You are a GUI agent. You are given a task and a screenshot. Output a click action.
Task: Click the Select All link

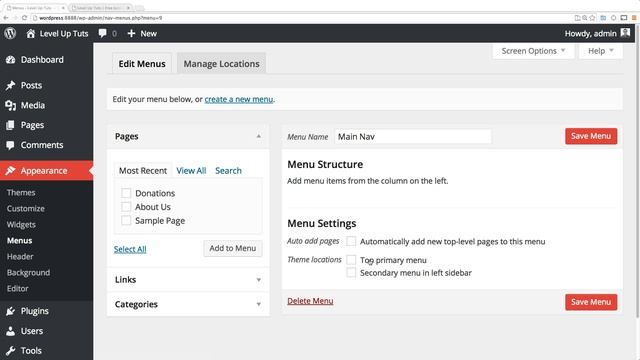[x=130, y=249]
